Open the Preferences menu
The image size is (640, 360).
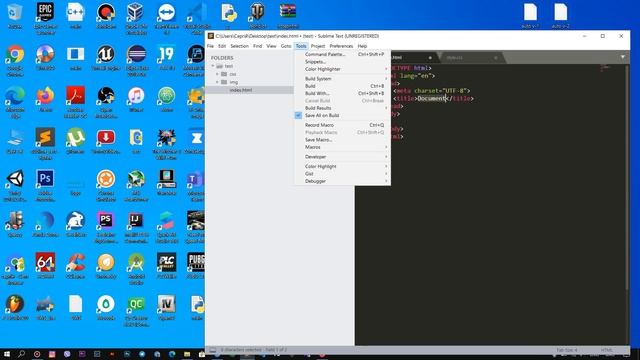pyautogui.click(x=341, y=46)
